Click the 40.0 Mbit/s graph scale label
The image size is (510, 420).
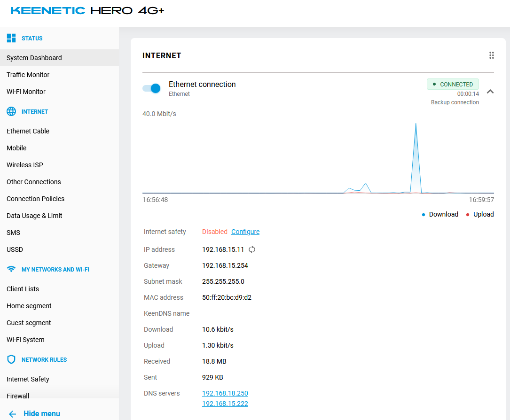[x=159, y=114]
